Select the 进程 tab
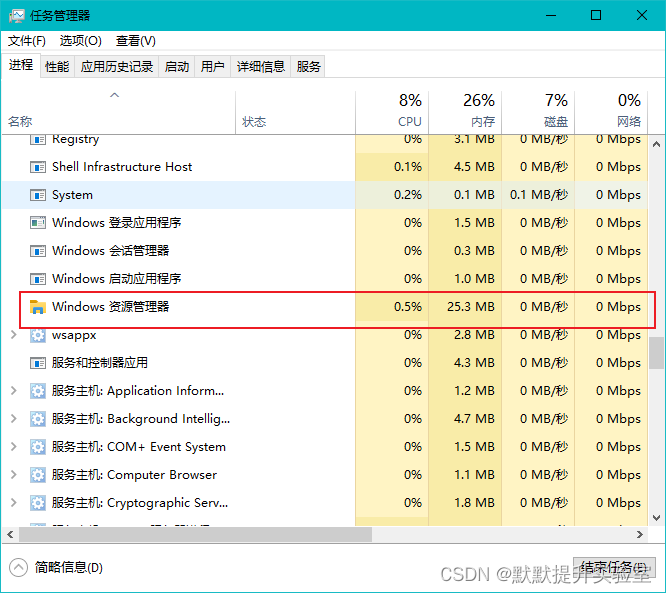Screen dimensions: 666x593 (21, 65)
